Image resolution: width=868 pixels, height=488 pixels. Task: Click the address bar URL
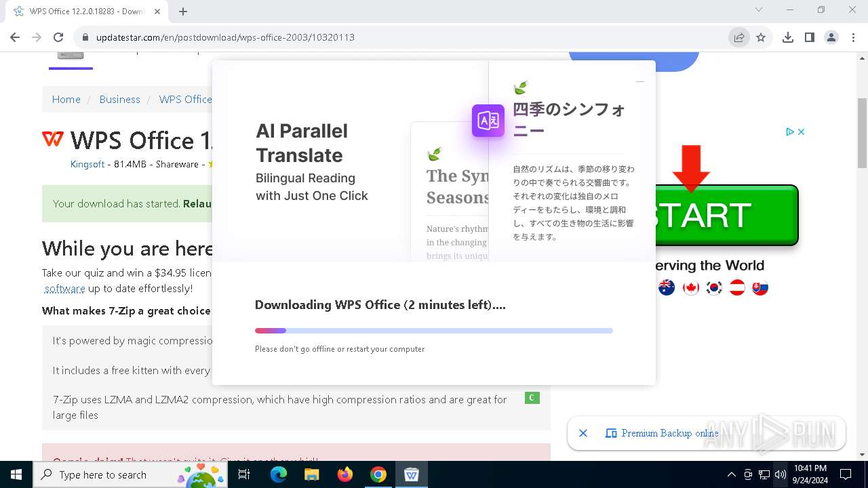[x=225, y=37]
